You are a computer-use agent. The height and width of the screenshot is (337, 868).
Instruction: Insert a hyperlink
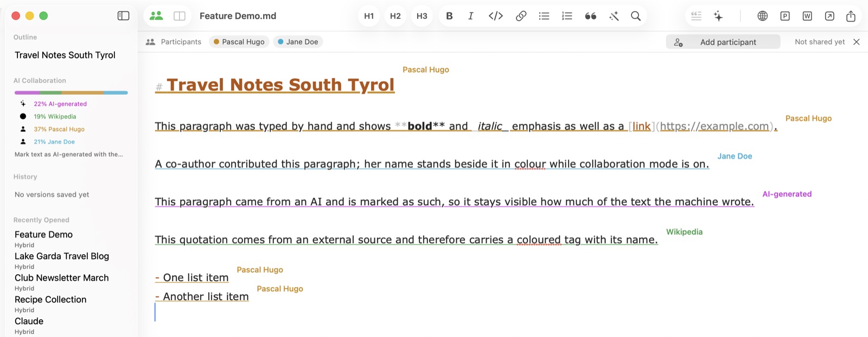(x=521, y=16)
